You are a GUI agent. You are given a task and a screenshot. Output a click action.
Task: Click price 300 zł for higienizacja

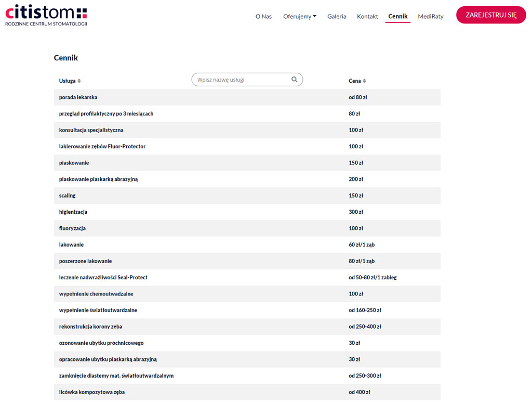356,212
